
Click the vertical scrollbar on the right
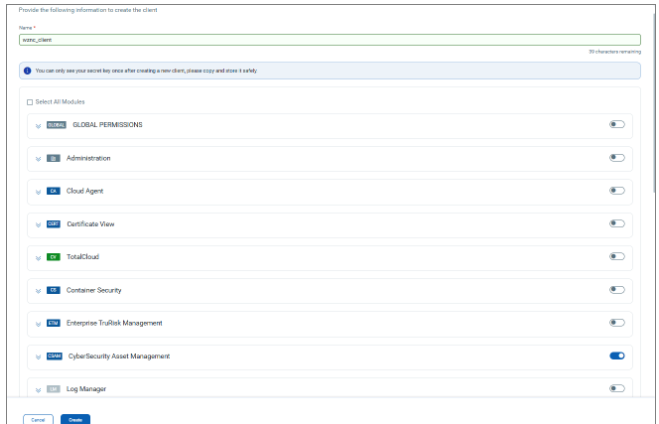654,103
